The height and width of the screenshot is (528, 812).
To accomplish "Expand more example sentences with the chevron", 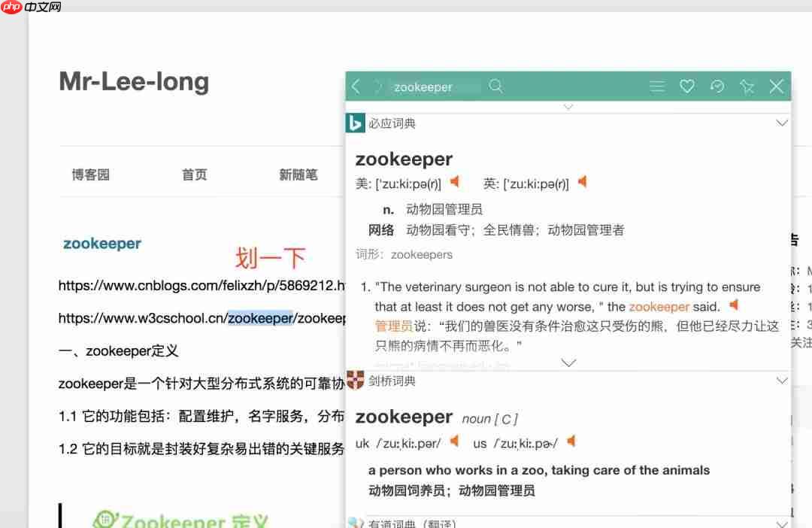I will click(568, 363).
